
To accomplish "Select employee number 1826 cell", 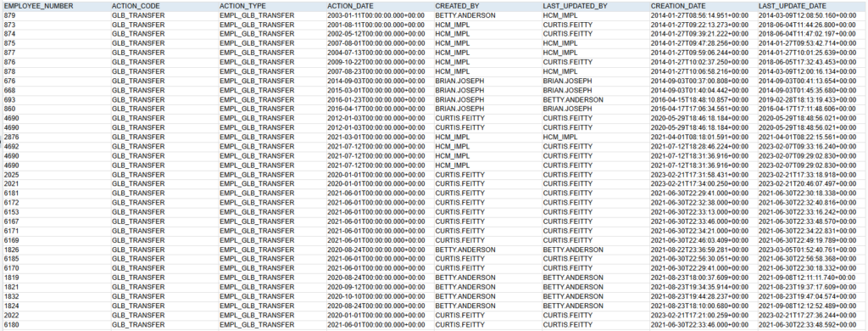I will point(56,250).
